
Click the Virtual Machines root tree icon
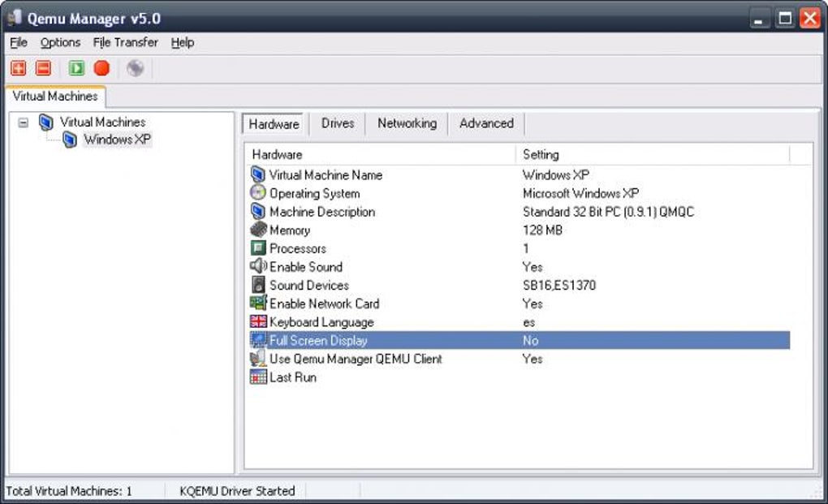(46, 123)
